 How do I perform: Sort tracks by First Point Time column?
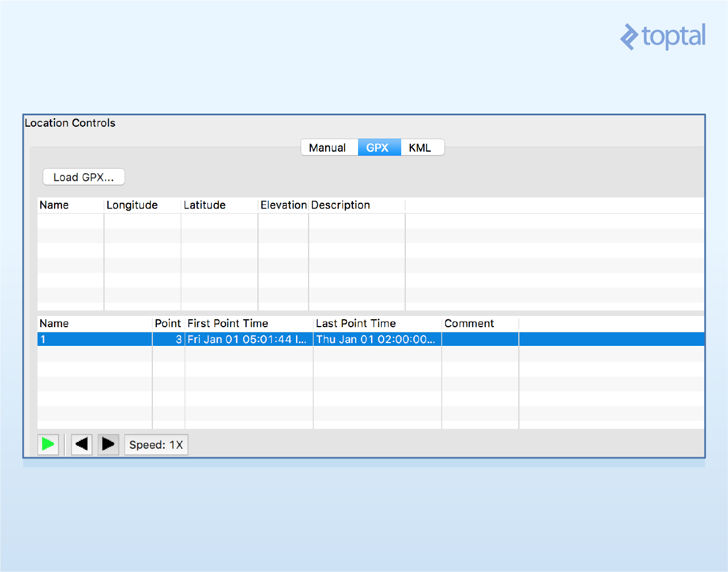tap(227, 323)
